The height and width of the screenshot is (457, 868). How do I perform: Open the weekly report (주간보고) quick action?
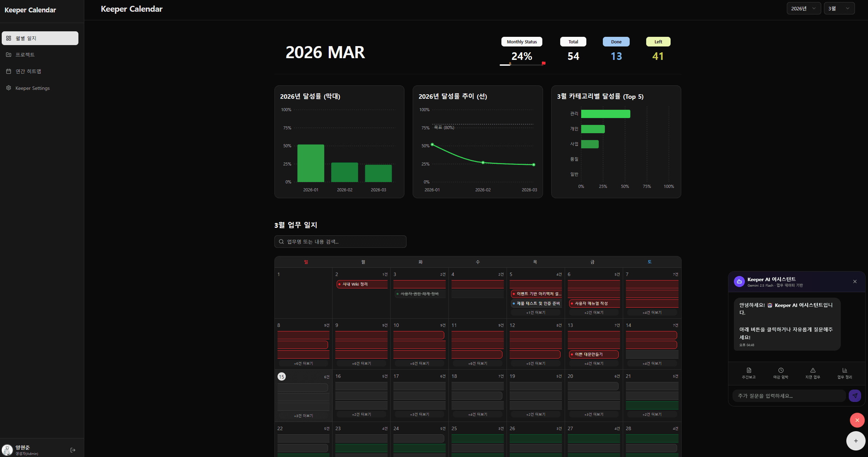point(749,373)
